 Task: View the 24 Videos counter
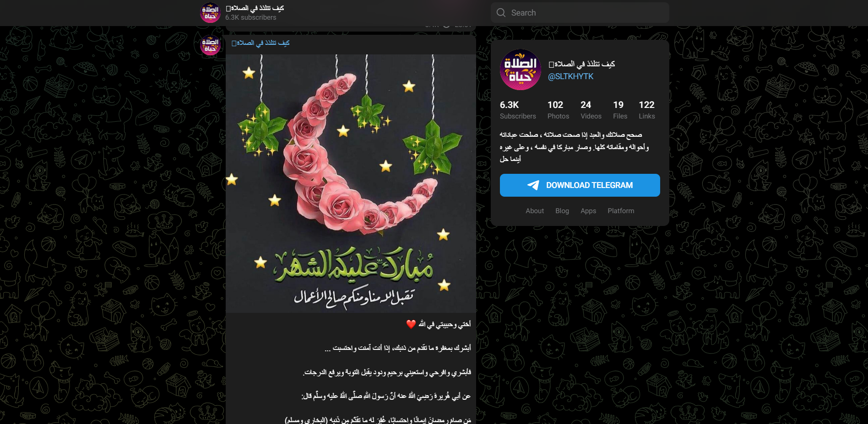(x=591, y=110)
